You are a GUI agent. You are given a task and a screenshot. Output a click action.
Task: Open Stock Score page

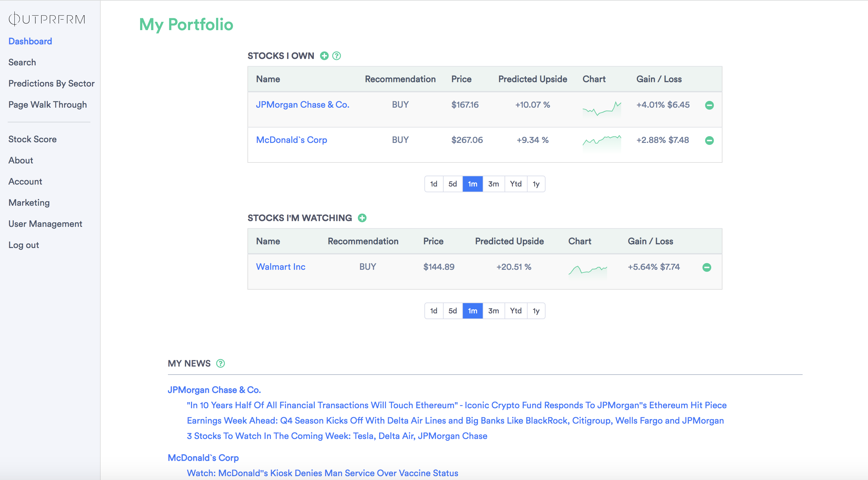tap(32, 139)
